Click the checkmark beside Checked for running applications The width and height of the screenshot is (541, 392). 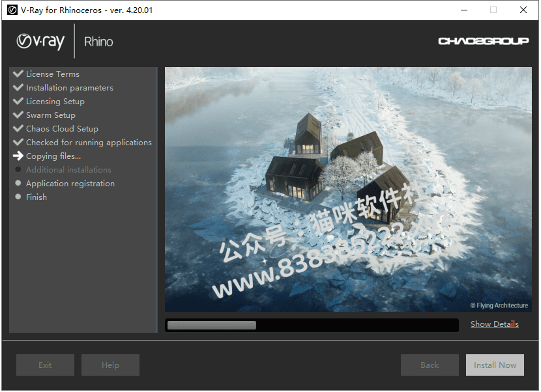pyautogui.click(x=18, y=142)
